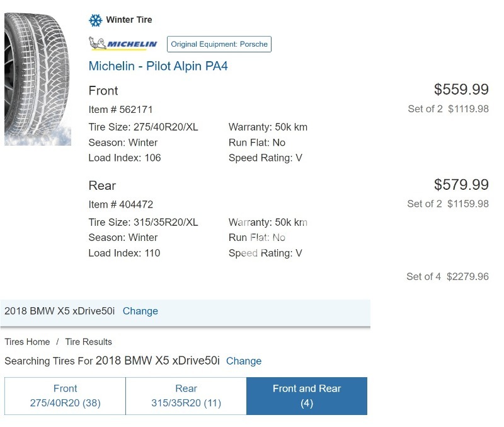Viewport: 504px width, 427px height.
Task: Click rear Set of 2 $1159.98
Action: pyautogui.click(x=448, y=204)
